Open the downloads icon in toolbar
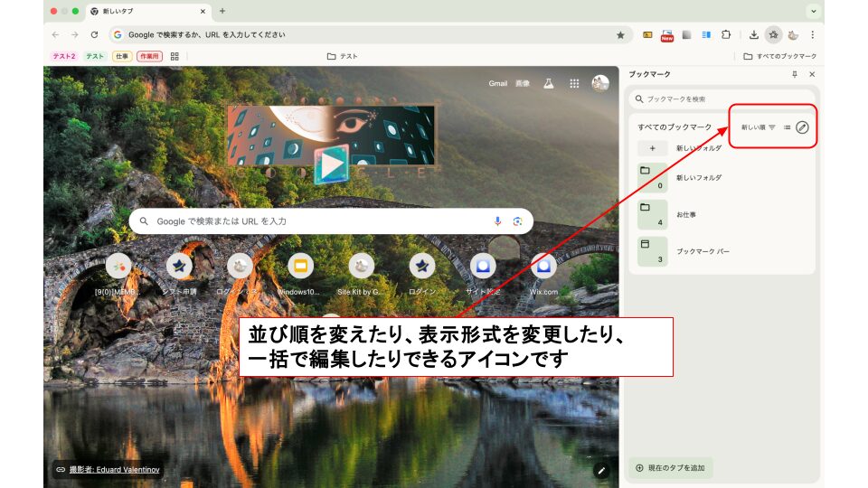This screenshot has height=488, width=868. pyautogui.click(x=753, y=34)
